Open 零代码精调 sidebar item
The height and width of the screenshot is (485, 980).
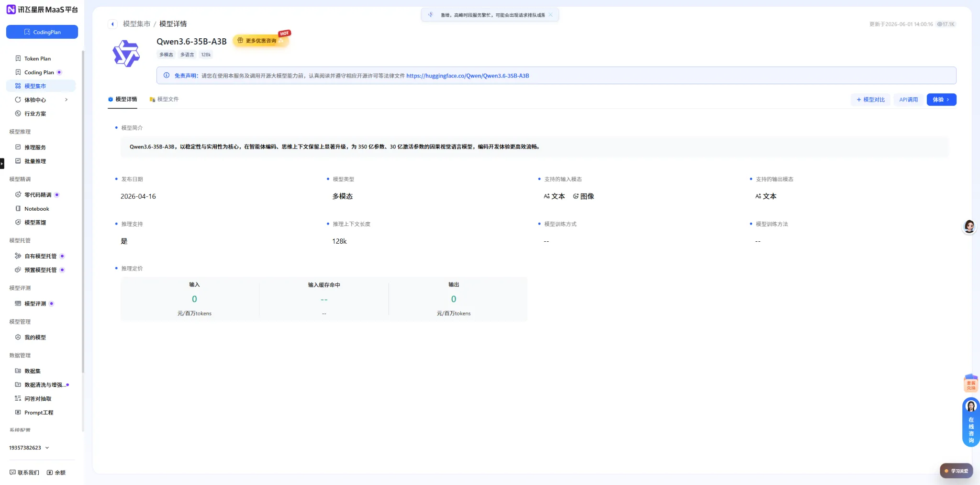coord(38,195)
